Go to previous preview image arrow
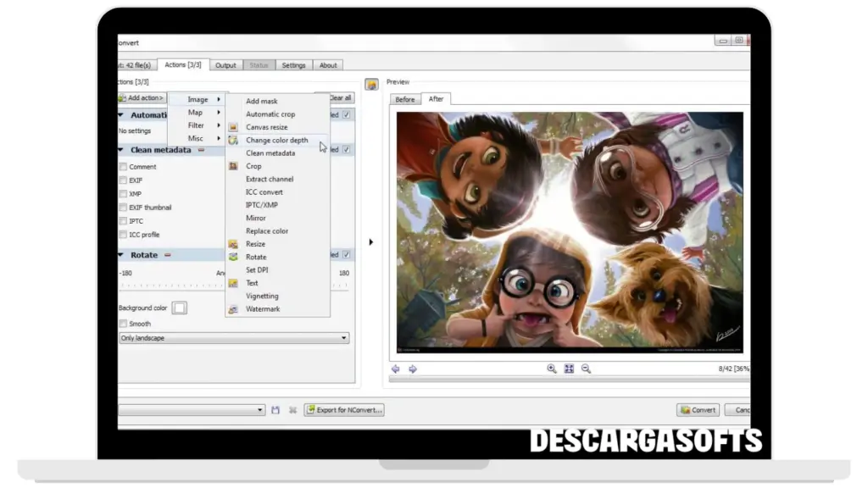 pos(396,369)
